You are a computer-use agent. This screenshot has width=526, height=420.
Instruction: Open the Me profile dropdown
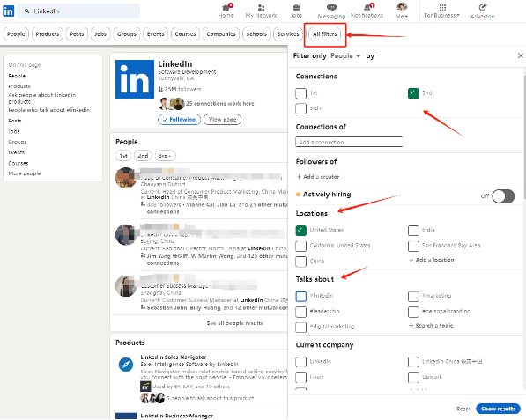pos(402,11)
